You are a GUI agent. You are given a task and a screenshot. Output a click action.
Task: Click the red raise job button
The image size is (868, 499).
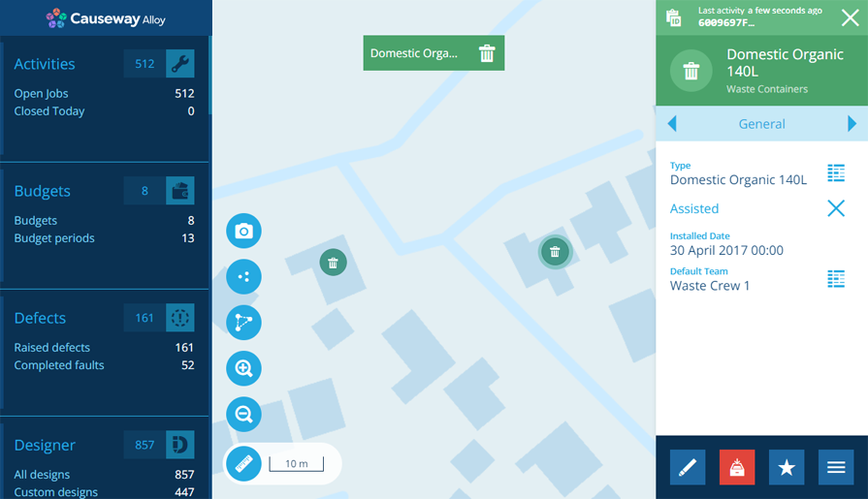737,467
